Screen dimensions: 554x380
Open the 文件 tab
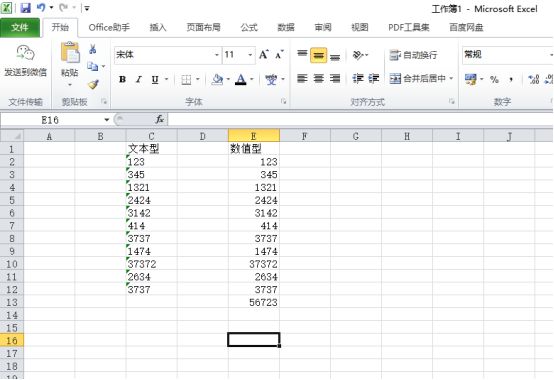pos(20,28)
